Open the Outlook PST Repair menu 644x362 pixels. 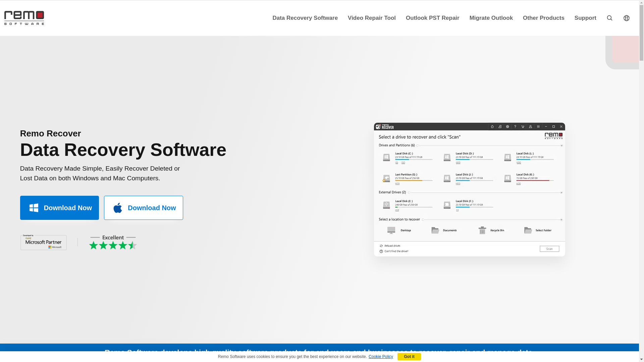coord(432,18)
